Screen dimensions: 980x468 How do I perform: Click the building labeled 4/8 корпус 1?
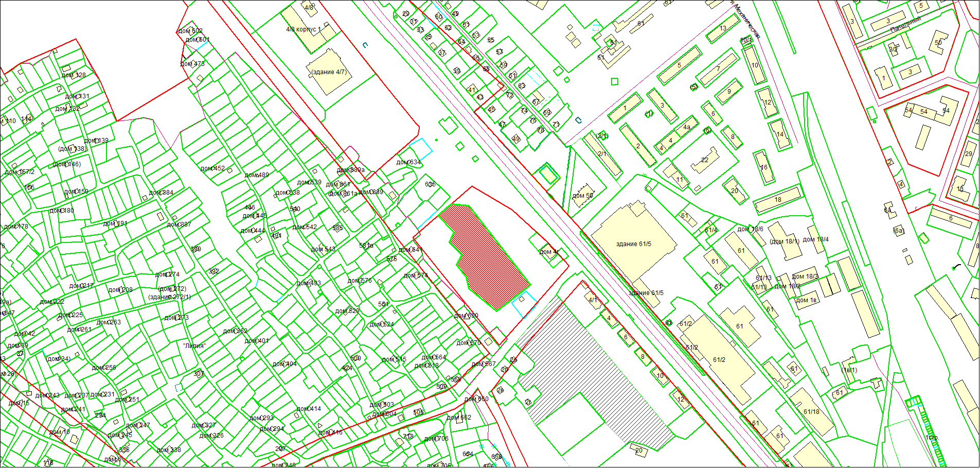click(x=304, y=30)
